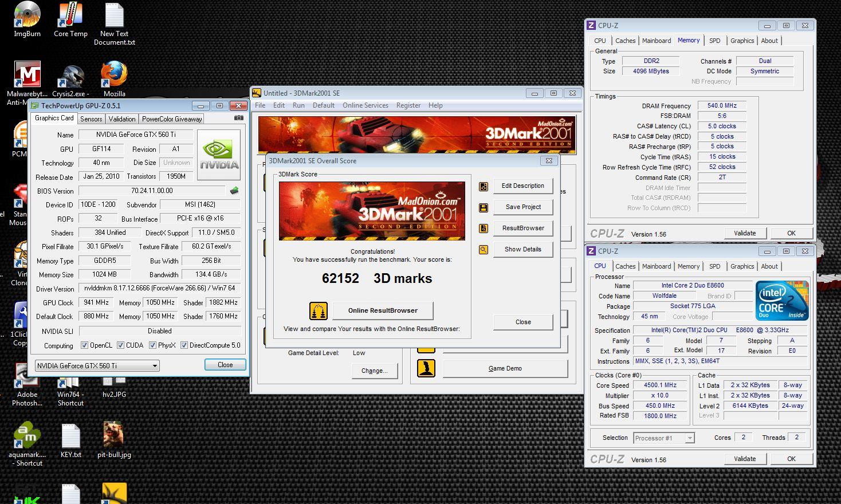Click the Driver Version field in GPU-Z
This screenshot has height=504, width=841.
click(x=160, y=289)
